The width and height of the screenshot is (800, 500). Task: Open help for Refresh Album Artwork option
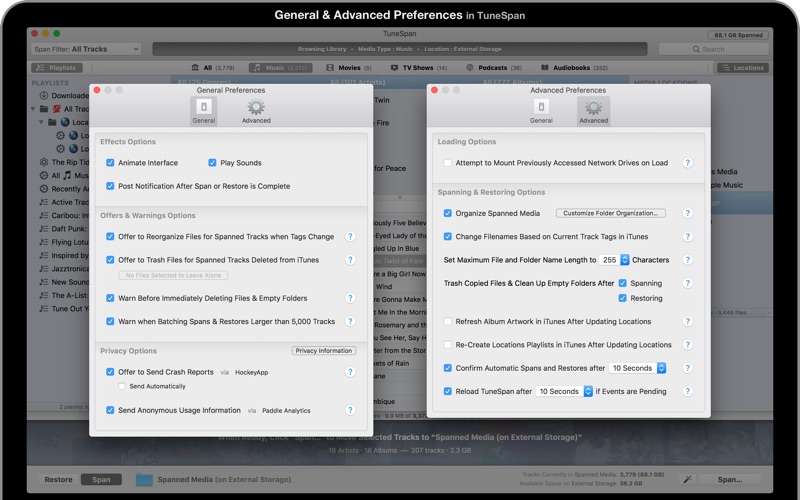coord(687,322)
